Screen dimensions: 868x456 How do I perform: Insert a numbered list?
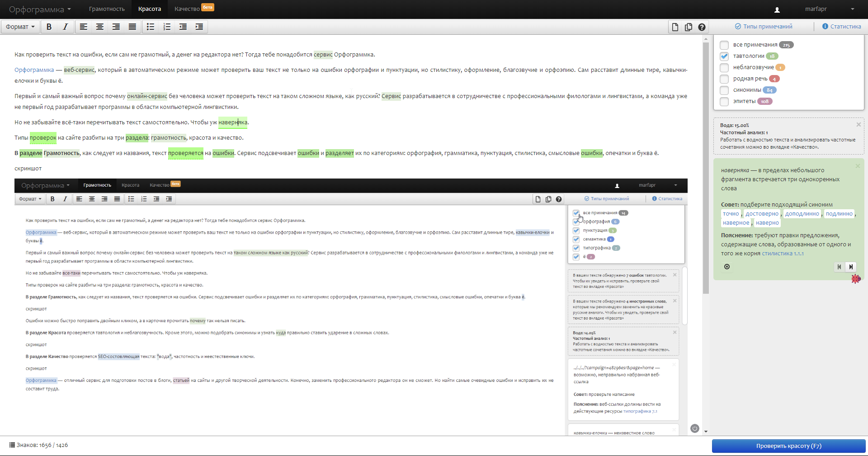point(167,27)
